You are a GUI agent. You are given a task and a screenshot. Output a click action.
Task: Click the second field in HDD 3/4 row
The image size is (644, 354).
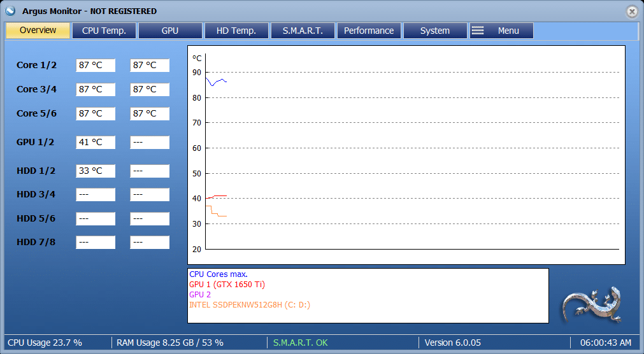[150, 195]
